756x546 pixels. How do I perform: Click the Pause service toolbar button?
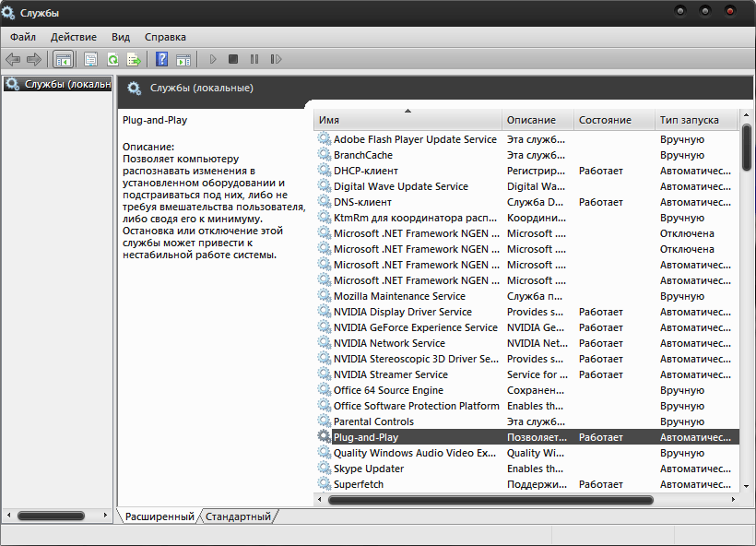pos(254,59)
